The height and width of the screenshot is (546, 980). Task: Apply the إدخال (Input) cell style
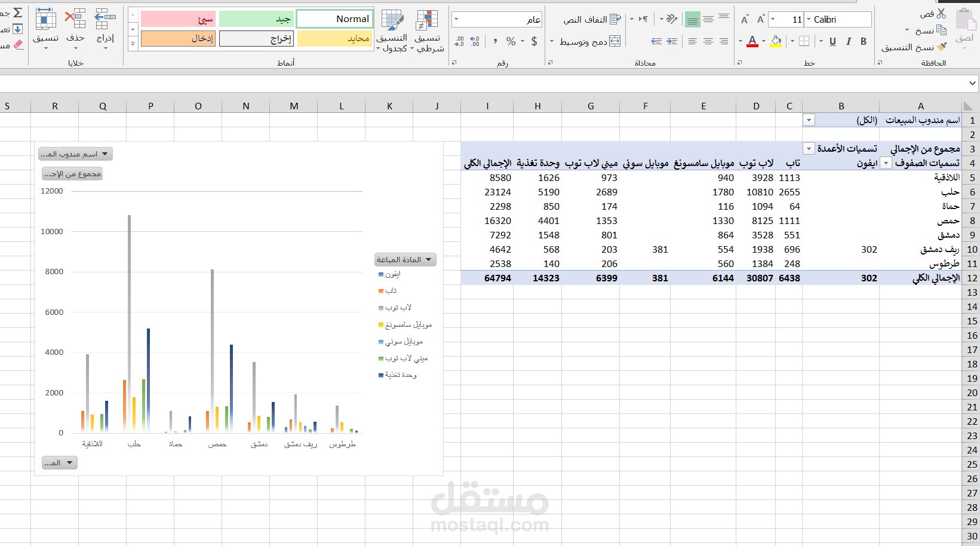tap(178, 39)
